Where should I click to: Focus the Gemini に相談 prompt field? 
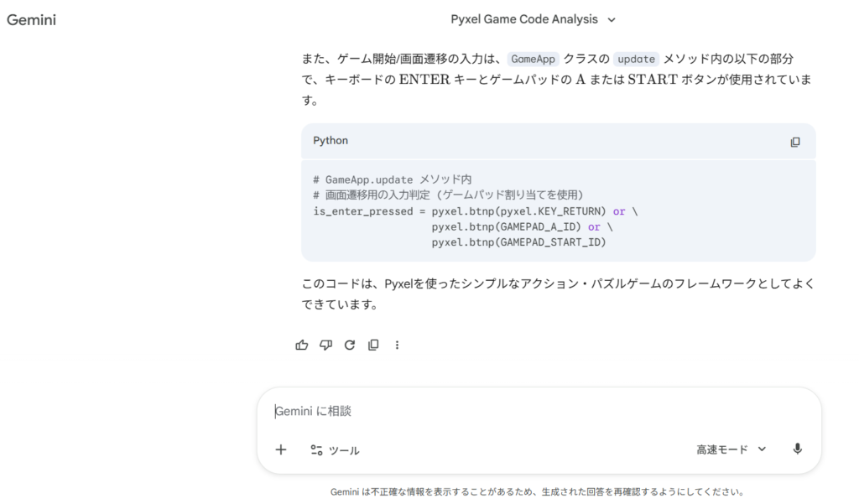pos(537,411)
